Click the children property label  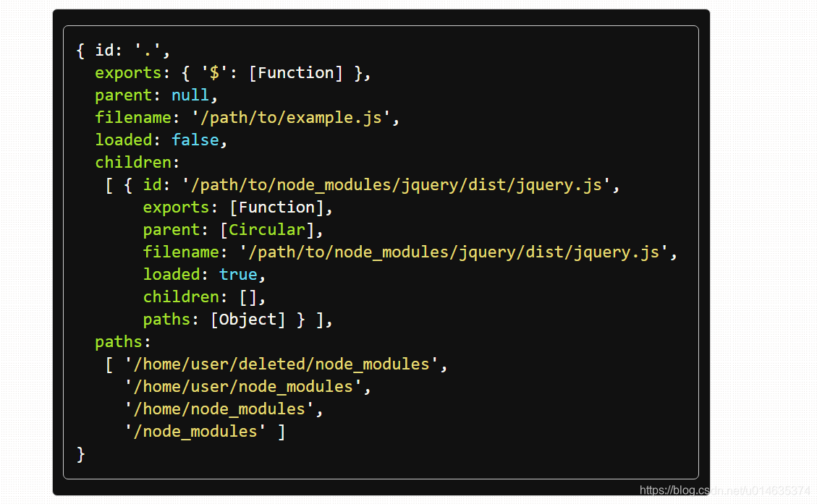pos(134,162)
